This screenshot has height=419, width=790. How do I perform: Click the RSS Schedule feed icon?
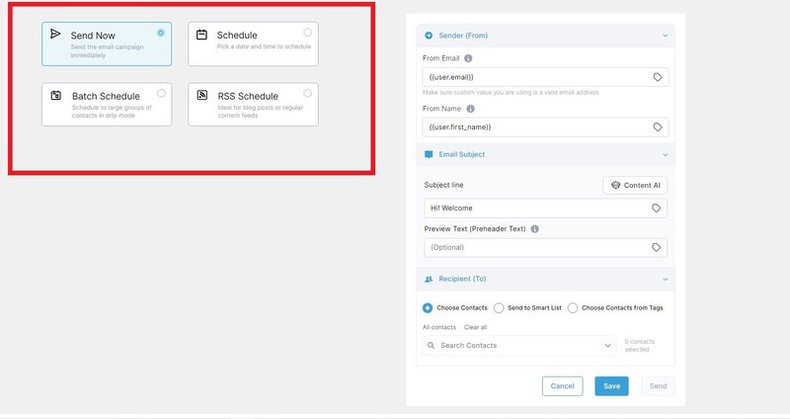pyautogui.click(x=202, y=95)
